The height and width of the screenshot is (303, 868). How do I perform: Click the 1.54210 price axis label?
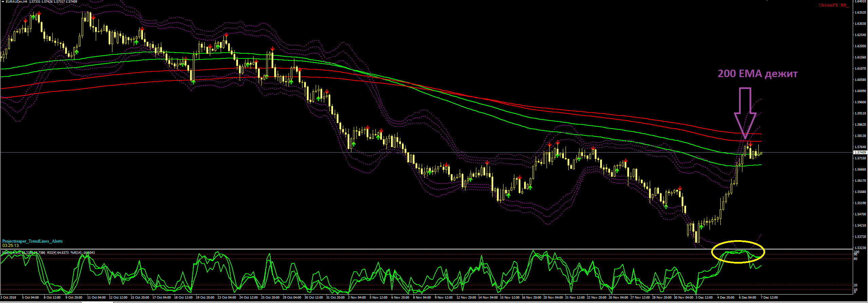(860, 226)
